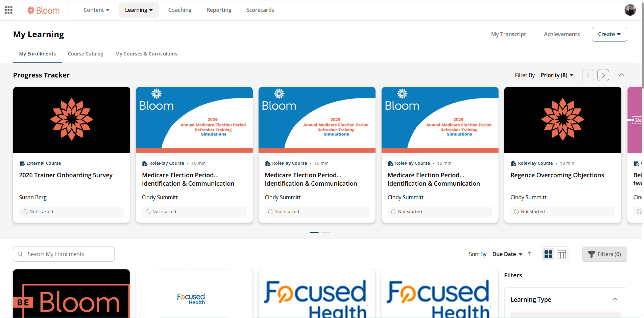Click the External Course label

[x=43, y=163]
